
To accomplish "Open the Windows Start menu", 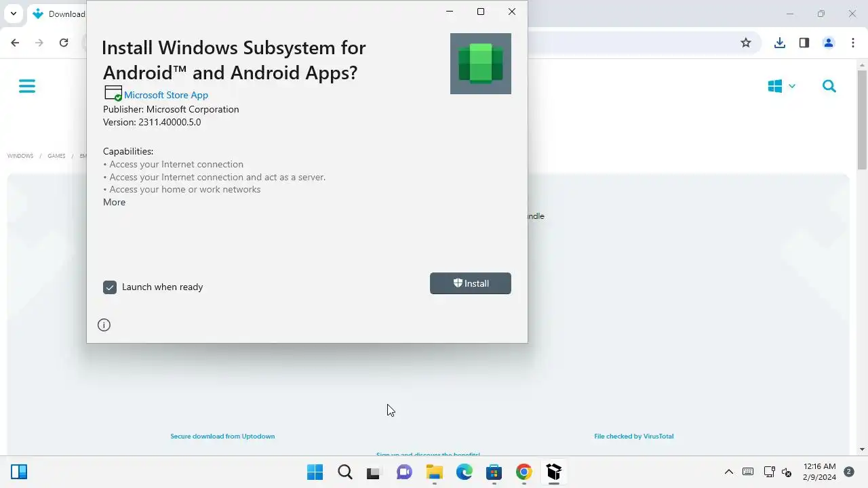I will click(x=315, y=472).
